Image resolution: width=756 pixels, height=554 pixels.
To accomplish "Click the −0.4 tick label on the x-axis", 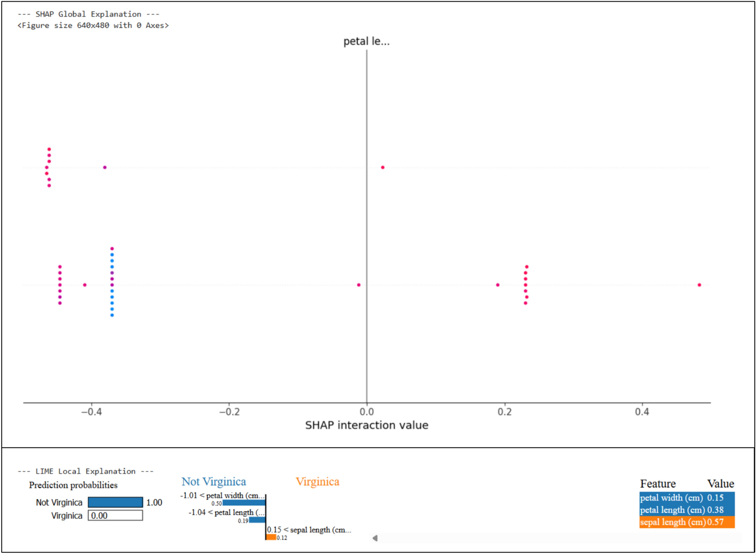I will point(91,412).
